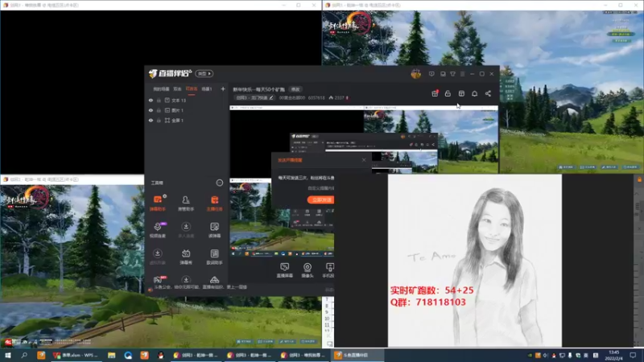Hide the 图片 1 layer

[151, 110]
